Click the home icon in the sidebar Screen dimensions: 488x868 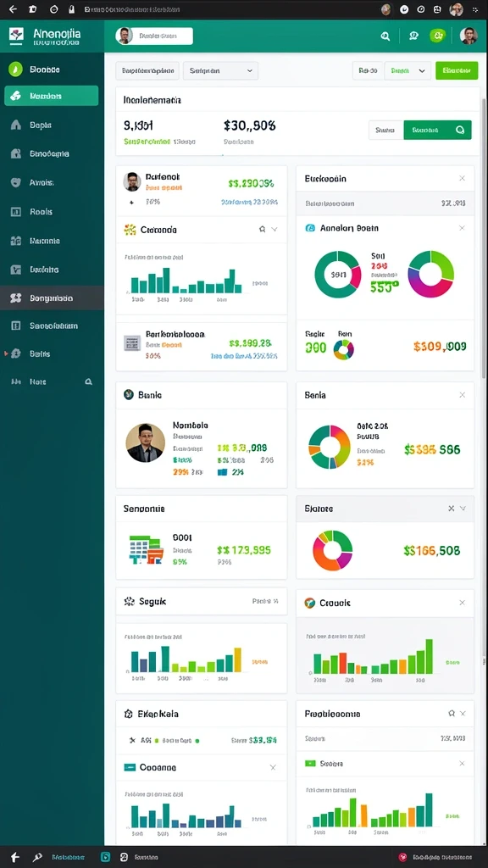(x=16, y=125)
